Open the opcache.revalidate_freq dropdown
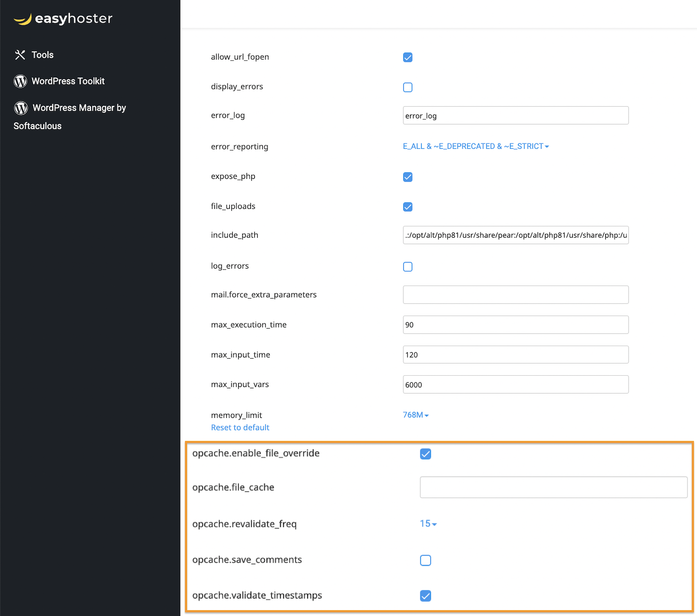 (x=428, y=524)
